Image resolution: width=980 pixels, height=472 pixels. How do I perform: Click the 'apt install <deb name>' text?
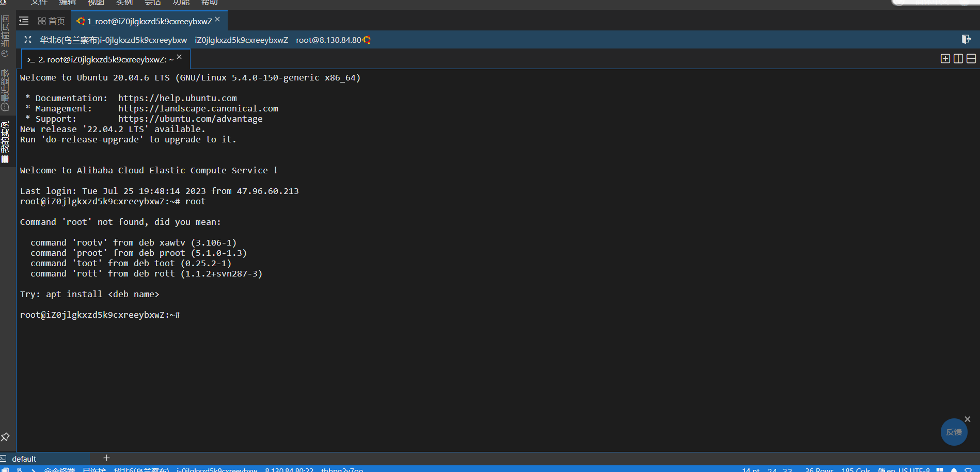103,294
